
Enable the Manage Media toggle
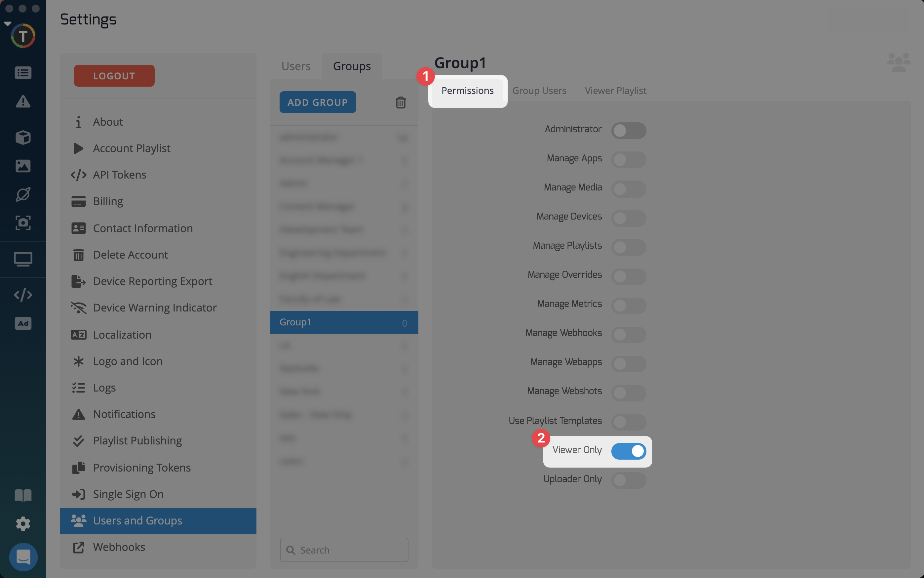[x=628, y=189]
